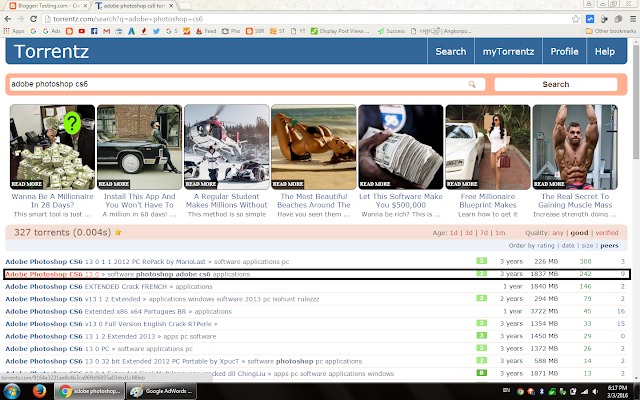The height and width of the screenshot is (400, 640).
Task: Click the taskbar clock showing 6:17 PM
Action: (617, 391)
